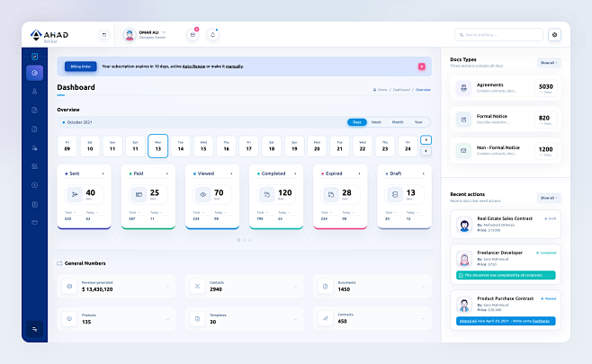Open the mail inbox icon in header

pyautogui.click(x=192, y=35)
